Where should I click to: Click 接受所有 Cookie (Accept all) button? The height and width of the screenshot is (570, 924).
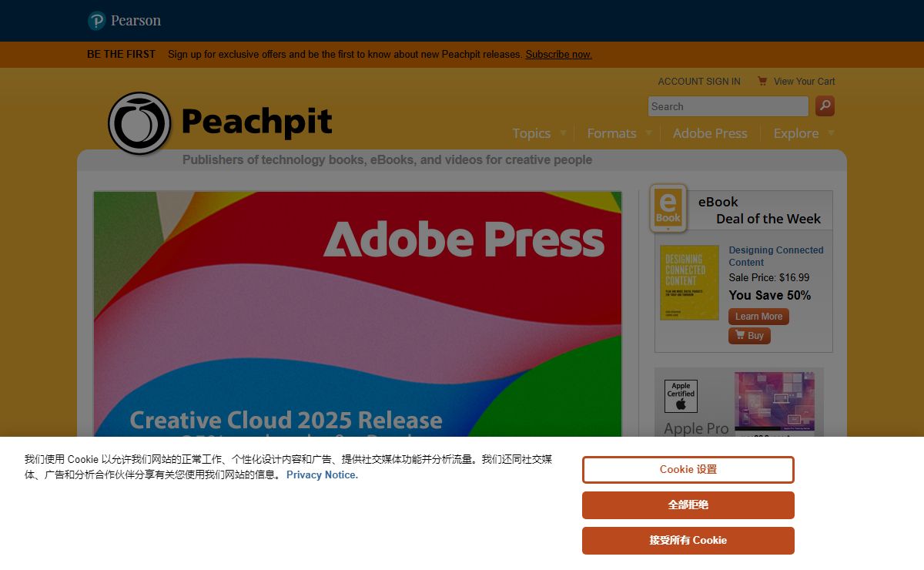tap(688, 541)
